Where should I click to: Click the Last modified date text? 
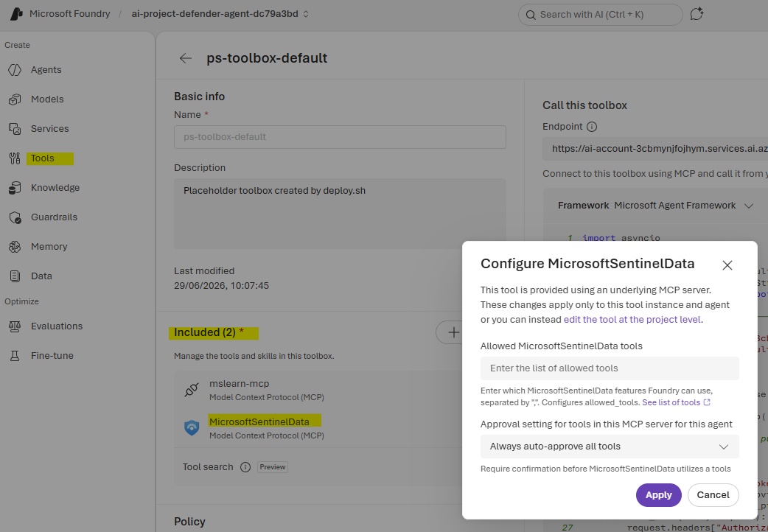pyautogui.click(x=221, y=286)
